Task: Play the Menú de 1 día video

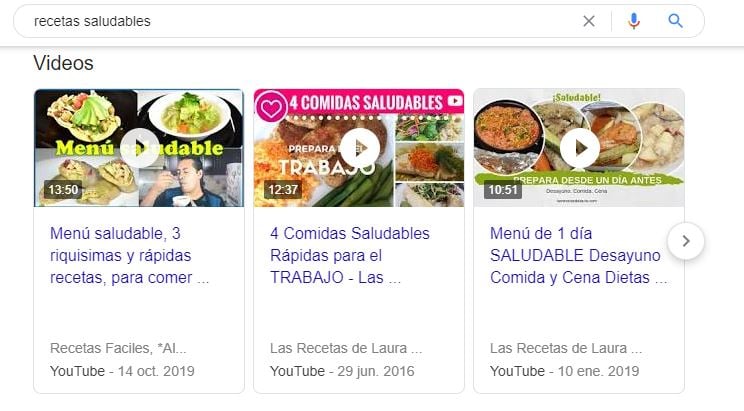Action: pos(579,148)
